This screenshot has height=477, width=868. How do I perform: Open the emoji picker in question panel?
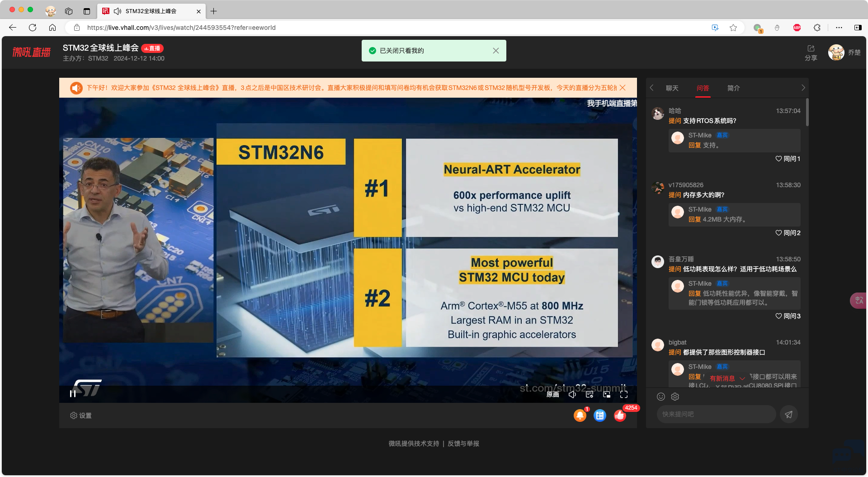point(661,397)
